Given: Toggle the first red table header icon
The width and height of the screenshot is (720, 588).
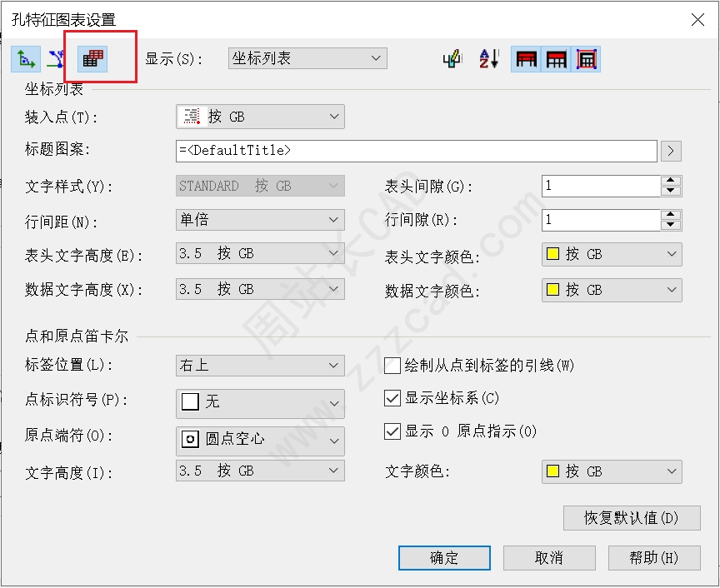Looking at the screenshot, I should pos(525,59).
